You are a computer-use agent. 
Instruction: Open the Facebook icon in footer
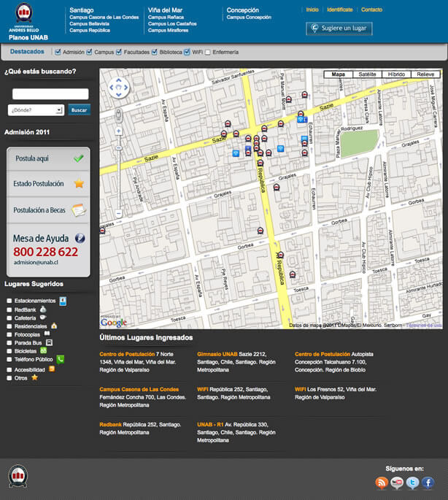pos(428,482)
